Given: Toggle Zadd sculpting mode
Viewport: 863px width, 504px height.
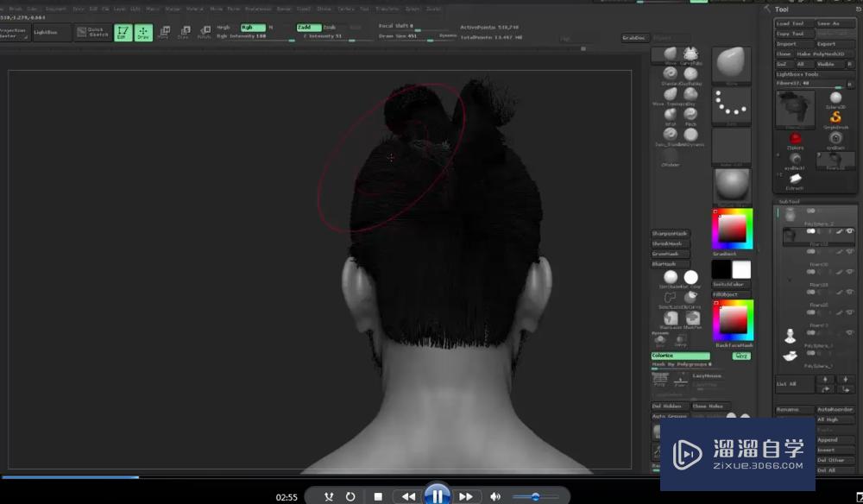Looking at the screenshot, I should coord(308,28).
